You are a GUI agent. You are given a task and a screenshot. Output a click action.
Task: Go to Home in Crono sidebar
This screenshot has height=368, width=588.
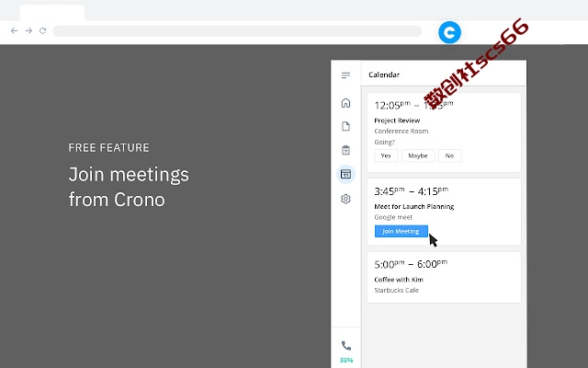tap(345, 102)
